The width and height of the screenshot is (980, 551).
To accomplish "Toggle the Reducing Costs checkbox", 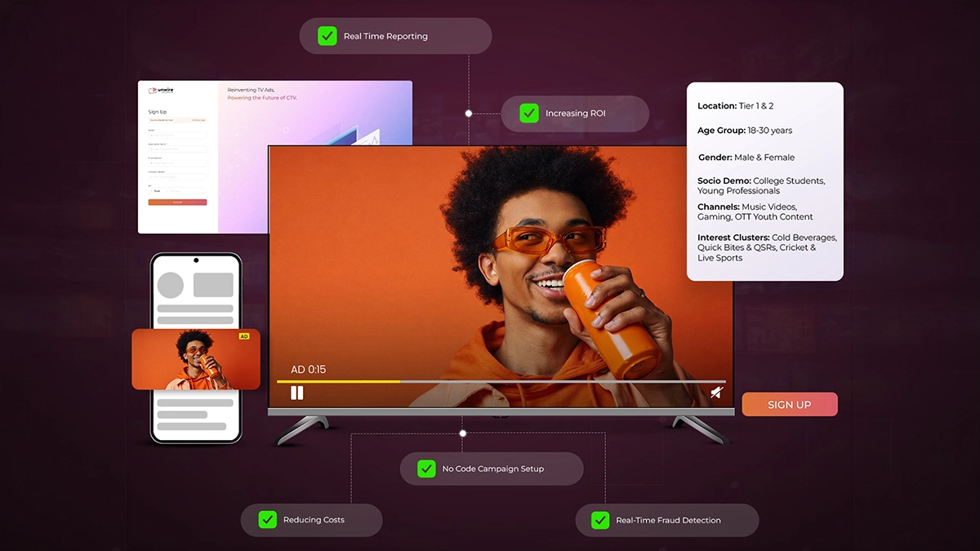I will (267, 520).
